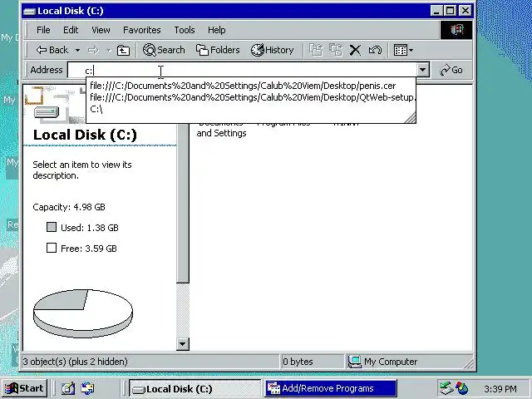This screenshot has width=532, height=399.
Task: Click inside the Address text field
Action: [x=243, y=70]
